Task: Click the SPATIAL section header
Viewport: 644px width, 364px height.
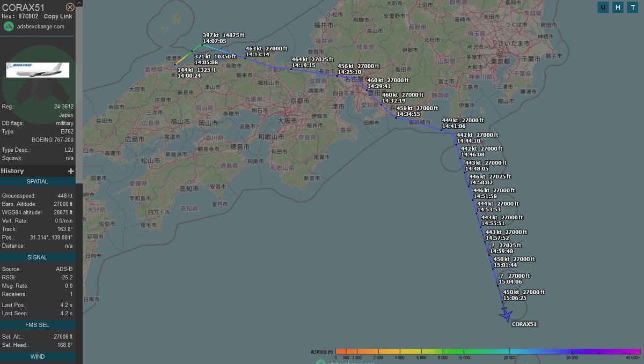Action: coord(38,182)
